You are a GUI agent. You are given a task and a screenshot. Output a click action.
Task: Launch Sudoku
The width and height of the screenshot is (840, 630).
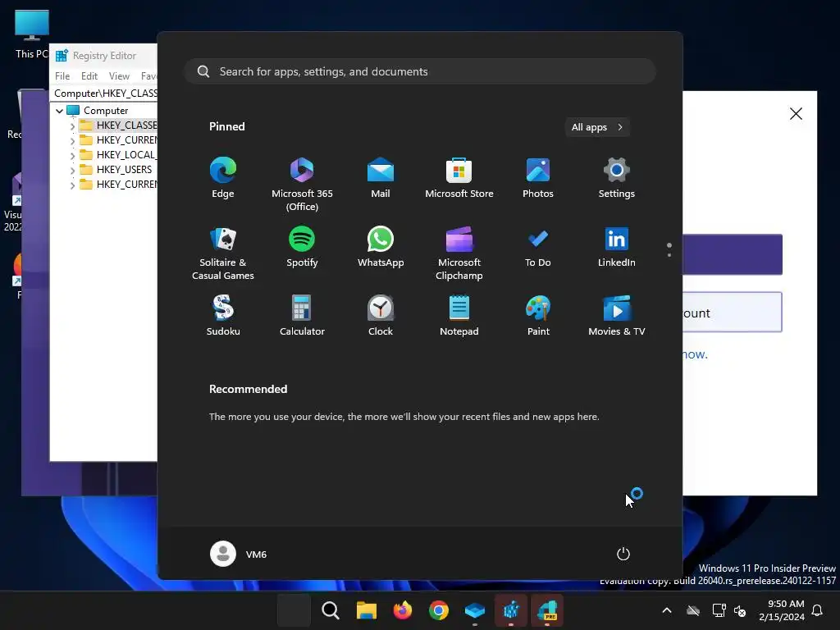coord(223,316)
